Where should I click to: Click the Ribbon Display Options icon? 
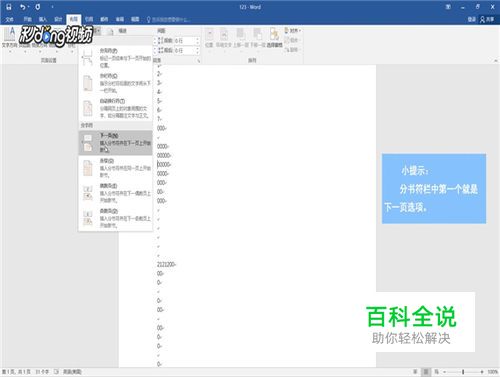(448, 7)
